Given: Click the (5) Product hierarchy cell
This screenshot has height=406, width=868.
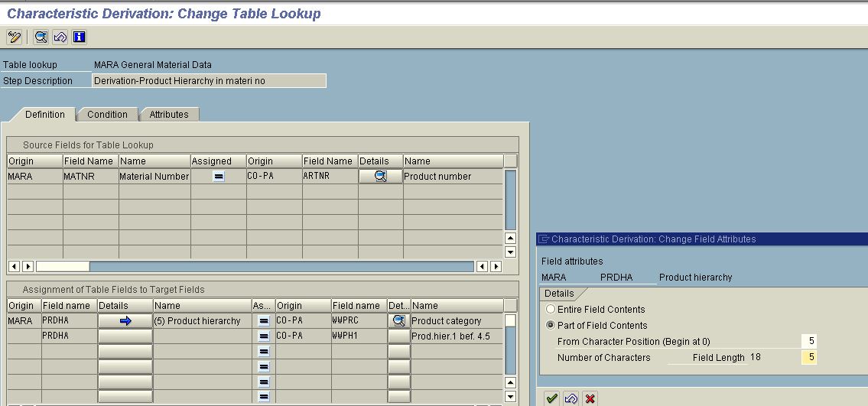Looking at the screenshot, I should pyautogui.click(x=202, y=321).
